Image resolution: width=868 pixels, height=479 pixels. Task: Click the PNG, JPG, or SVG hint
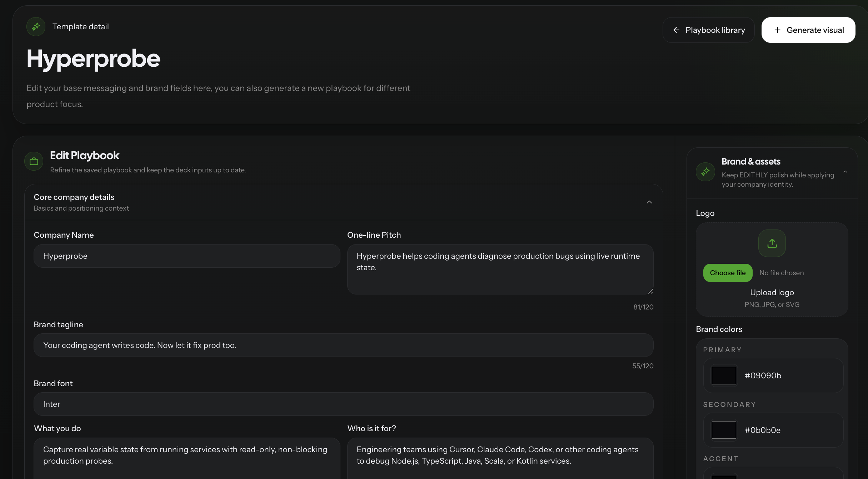point(772,304)
